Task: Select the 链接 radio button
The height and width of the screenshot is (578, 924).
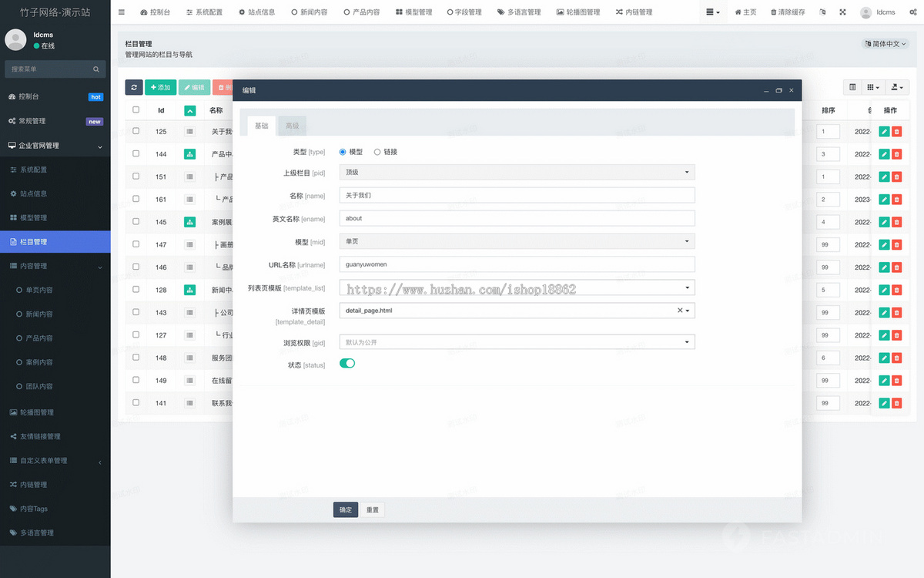Action: point(377,152)
